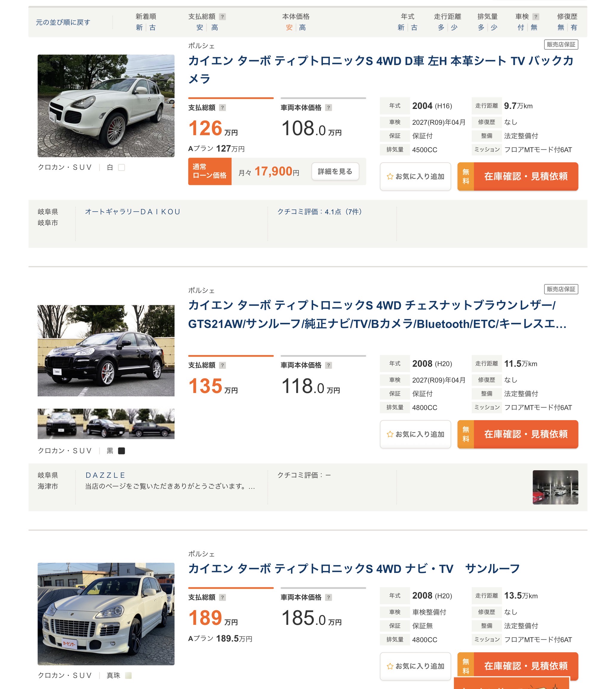
Task: Click help icon beside 車検 in sort bar
Action: tap(535, 17)
